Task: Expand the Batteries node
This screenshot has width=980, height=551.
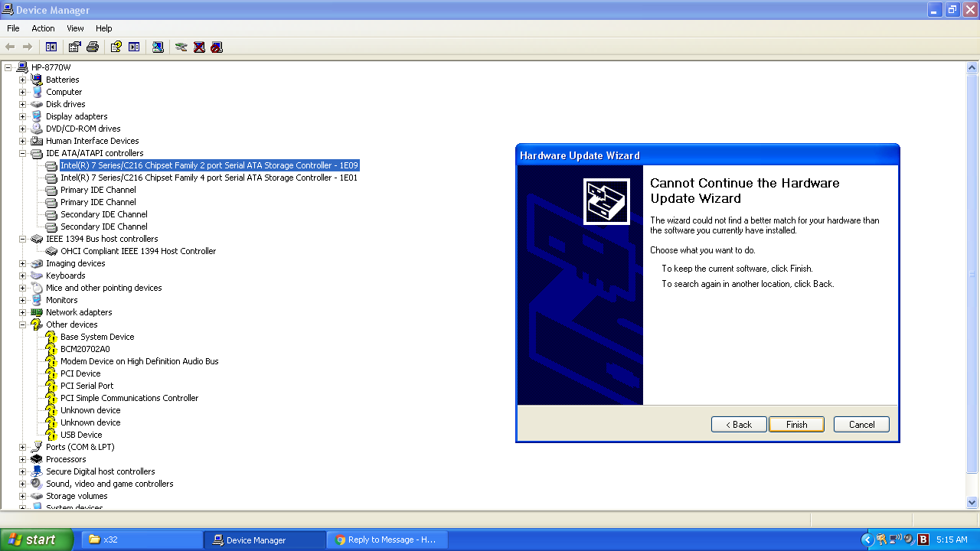Action: 22,80
